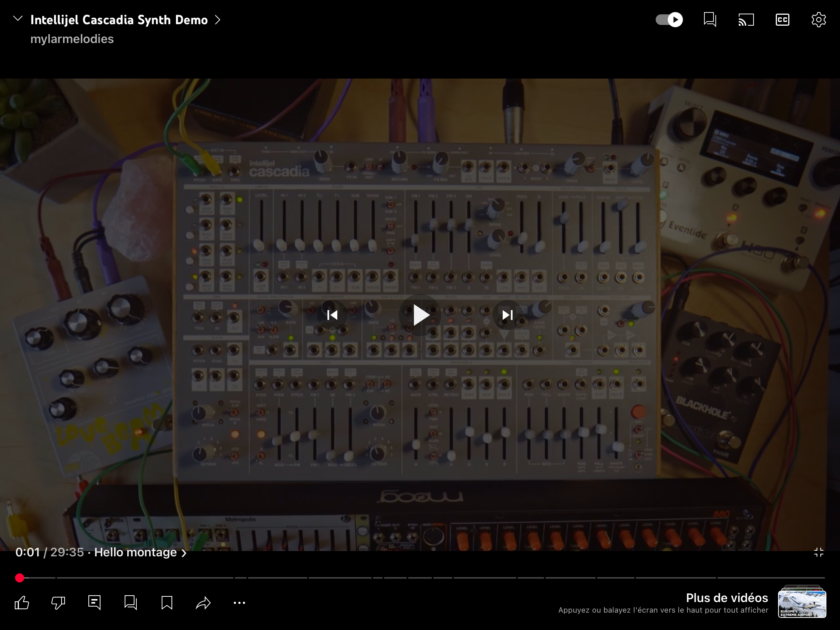Click the 0:01 / 29:35 time display

coord(49,552)
